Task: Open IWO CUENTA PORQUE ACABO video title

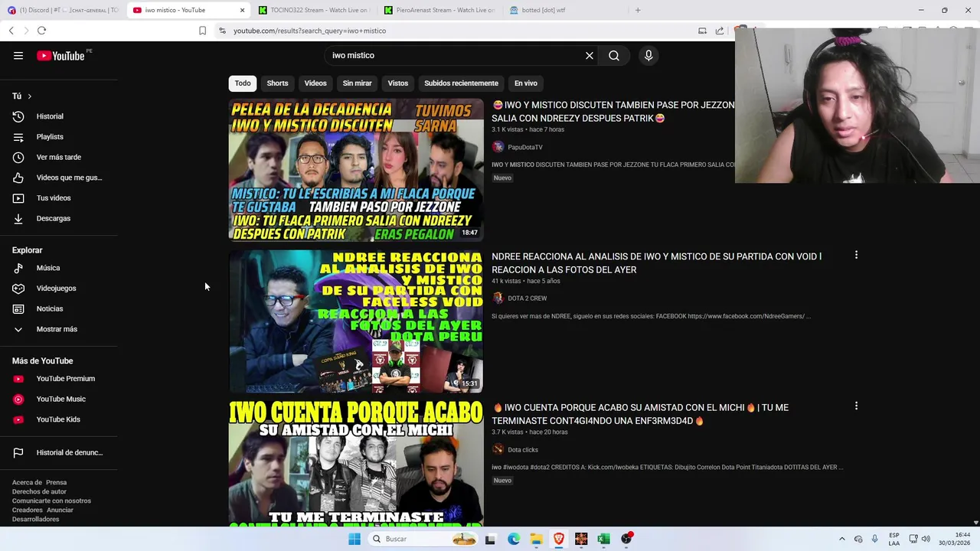Action: click(x=640, y=414)
